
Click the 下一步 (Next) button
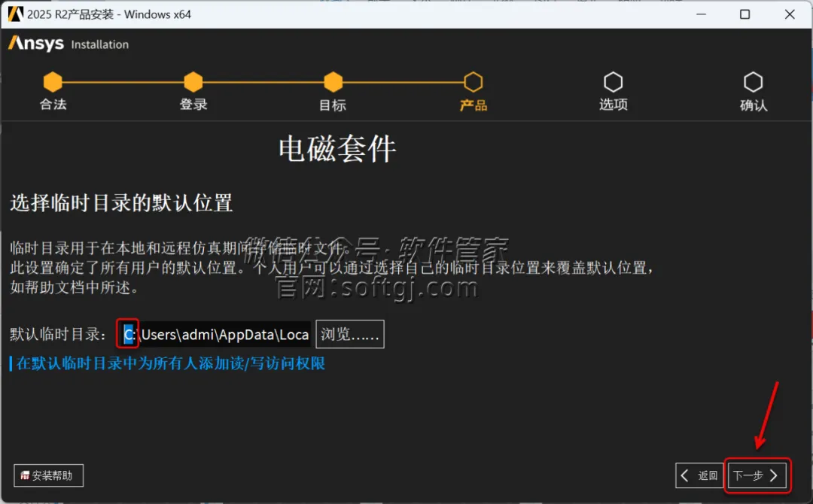click(x=757, y=475)
